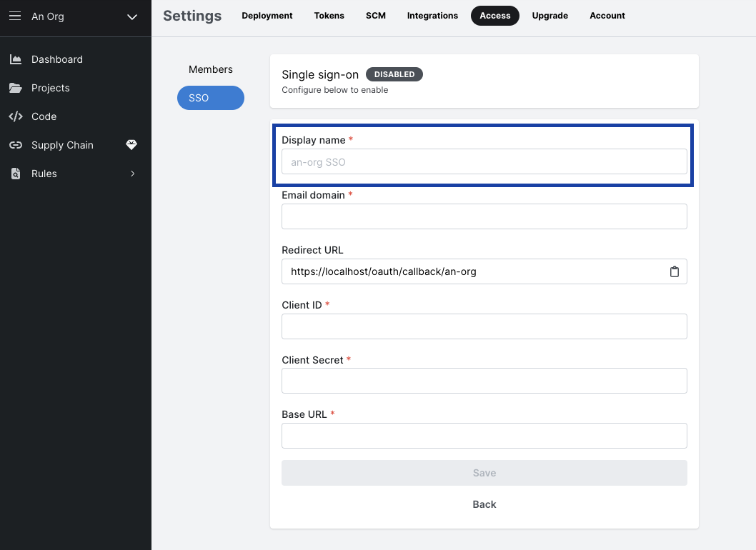Click the Back link below Save

[484, 504]
